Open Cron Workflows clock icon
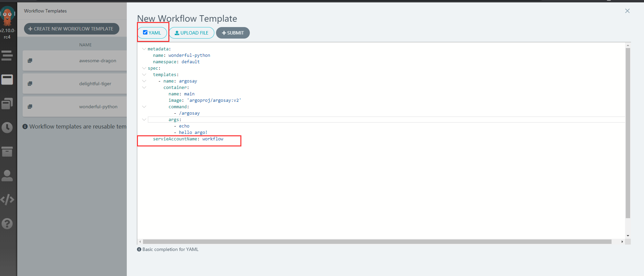Screen dimensions: 644x276 click(x=7, y=128)
